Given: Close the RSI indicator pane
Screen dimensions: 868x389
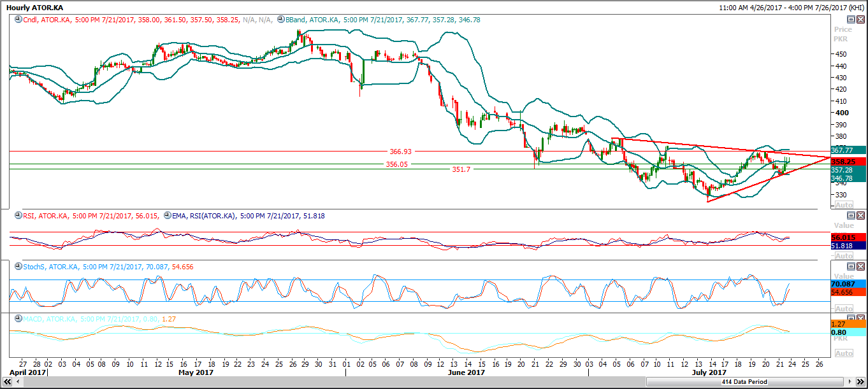Looking at the screenshot, I should [860, 216].
